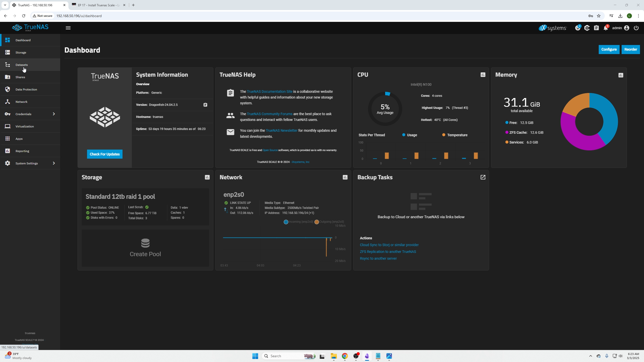The image size is (644, 362).
Task: Reload the page in browser
Action: [x=24, y=16]
